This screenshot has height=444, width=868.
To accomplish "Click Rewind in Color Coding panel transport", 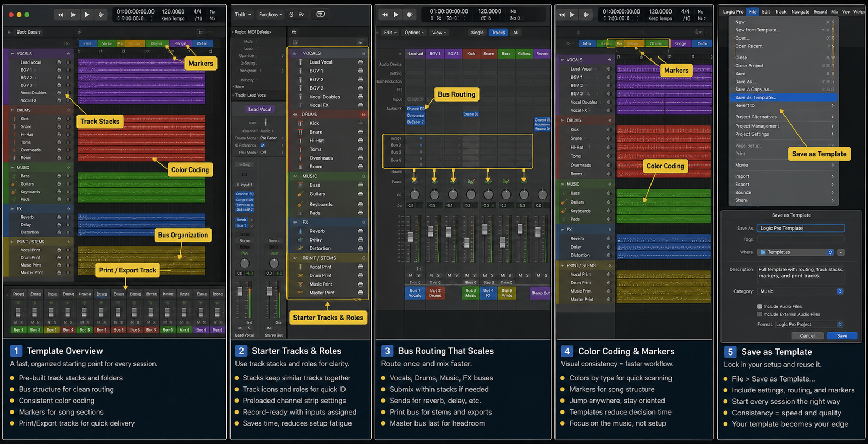I will click(x=562, y=15).
